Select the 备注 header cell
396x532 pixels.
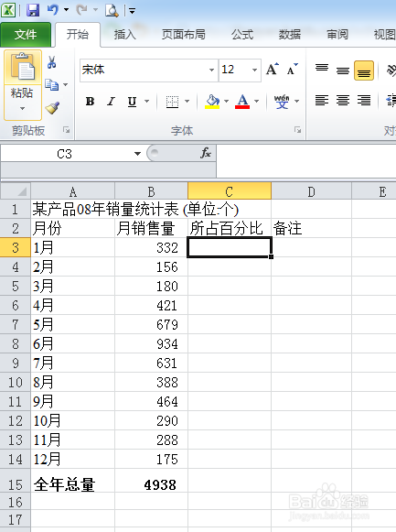click(311, 228)
